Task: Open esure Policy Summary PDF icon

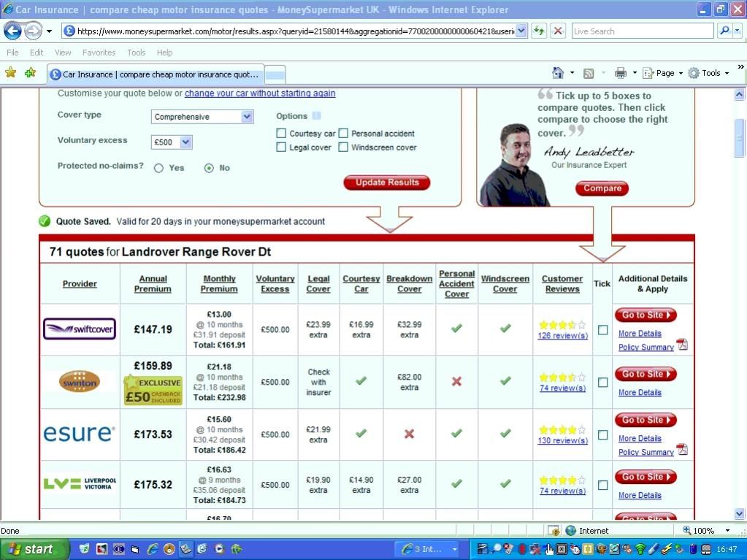Action: (x=683, y=449)
